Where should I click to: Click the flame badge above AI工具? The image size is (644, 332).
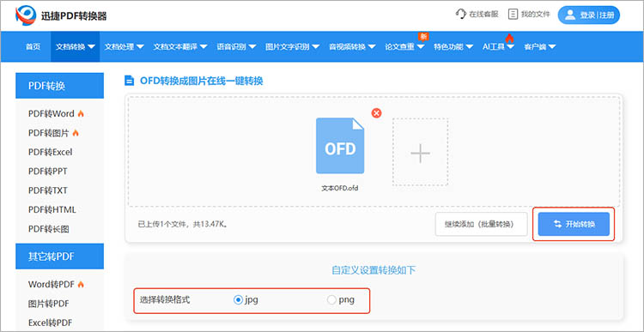point(509,38)
